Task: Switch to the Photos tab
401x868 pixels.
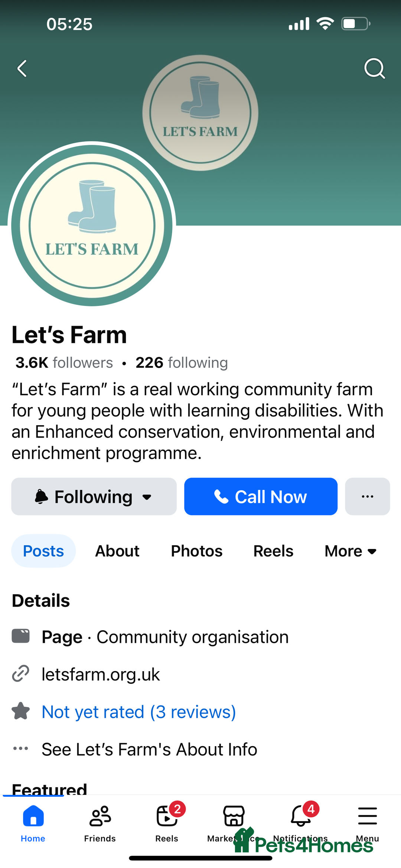Action: tap(196, 551)
